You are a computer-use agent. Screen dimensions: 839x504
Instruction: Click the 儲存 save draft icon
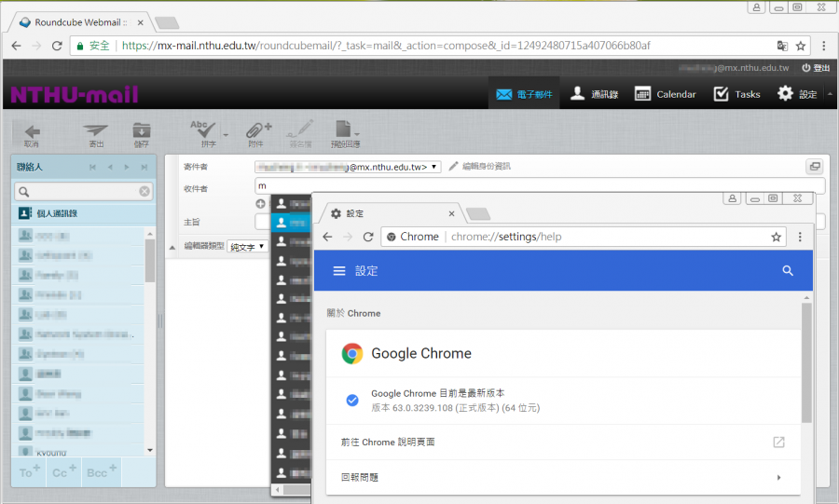(x=141, y=133)
